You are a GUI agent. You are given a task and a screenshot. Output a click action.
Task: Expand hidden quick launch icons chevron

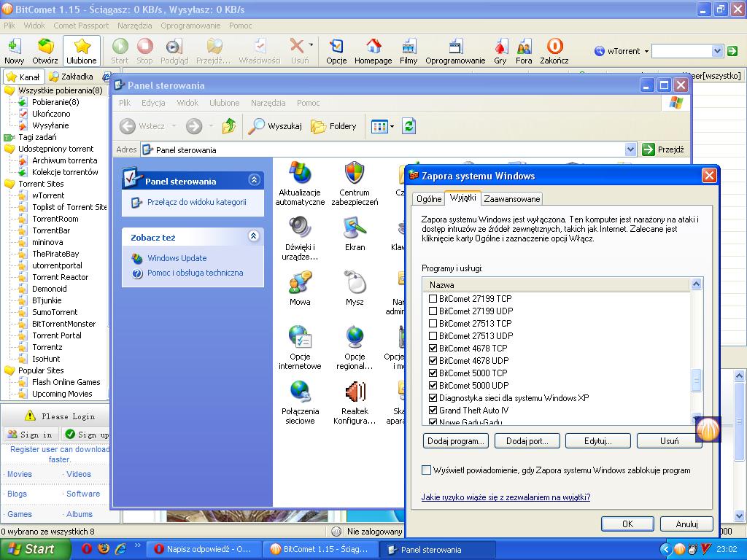point(137,545)
